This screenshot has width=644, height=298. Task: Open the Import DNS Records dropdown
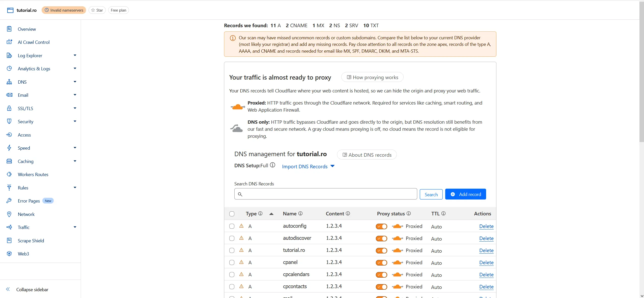308,166
